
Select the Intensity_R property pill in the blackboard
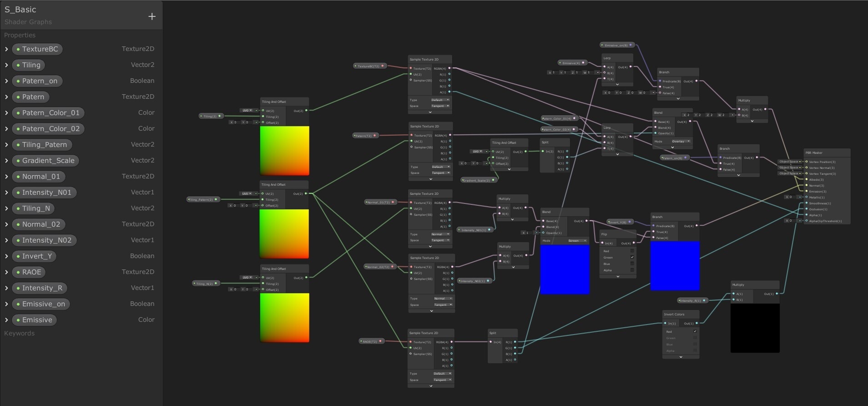point(39,288)
